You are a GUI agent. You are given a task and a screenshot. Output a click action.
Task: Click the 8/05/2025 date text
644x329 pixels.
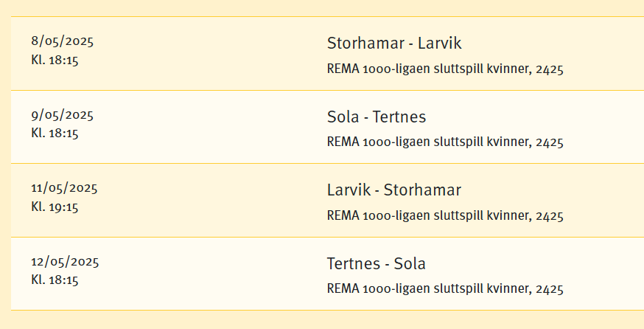pos(62,41)
